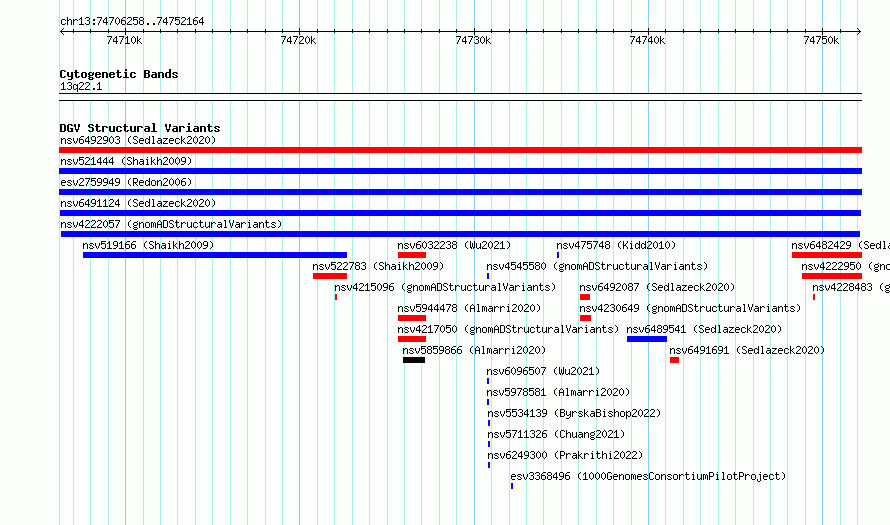This screenshot has height=525, width=890.
Task: Select the 13q22.1 cytogenetic band label
Action: [81, 86]
